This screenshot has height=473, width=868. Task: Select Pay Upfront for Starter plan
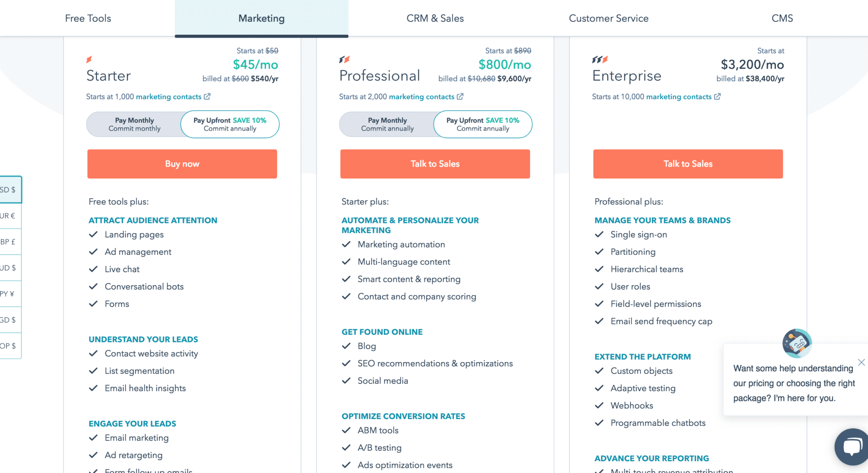230,124
